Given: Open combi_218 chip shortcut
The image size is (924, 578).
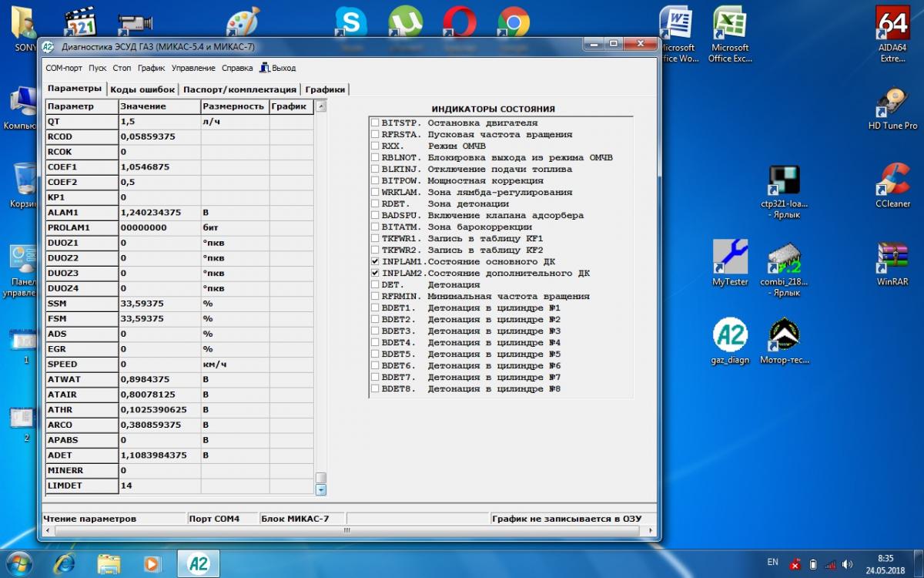Looking at the screenshot, I should point(784,270).
